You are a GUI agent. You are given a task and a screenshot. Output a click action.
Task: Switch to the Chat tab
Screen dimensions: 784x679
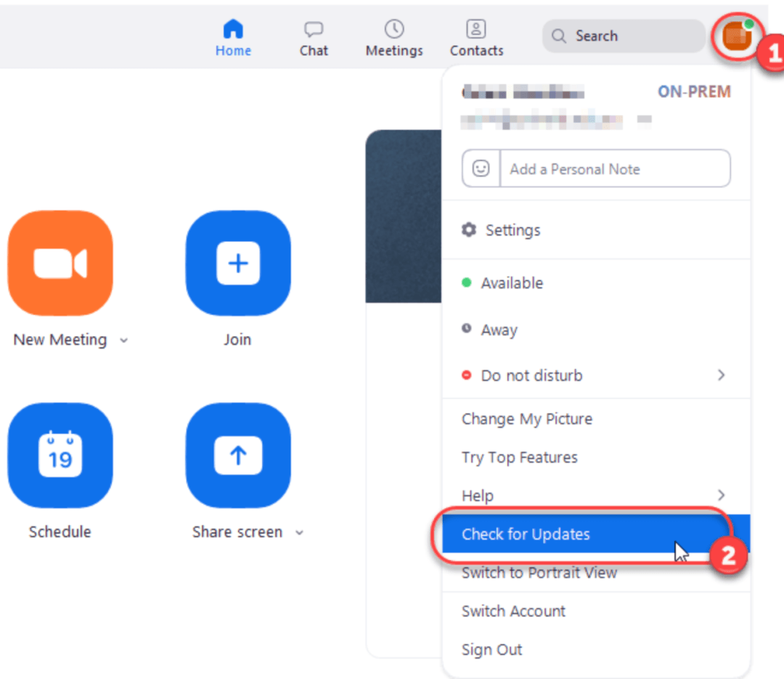pos(314,38)
